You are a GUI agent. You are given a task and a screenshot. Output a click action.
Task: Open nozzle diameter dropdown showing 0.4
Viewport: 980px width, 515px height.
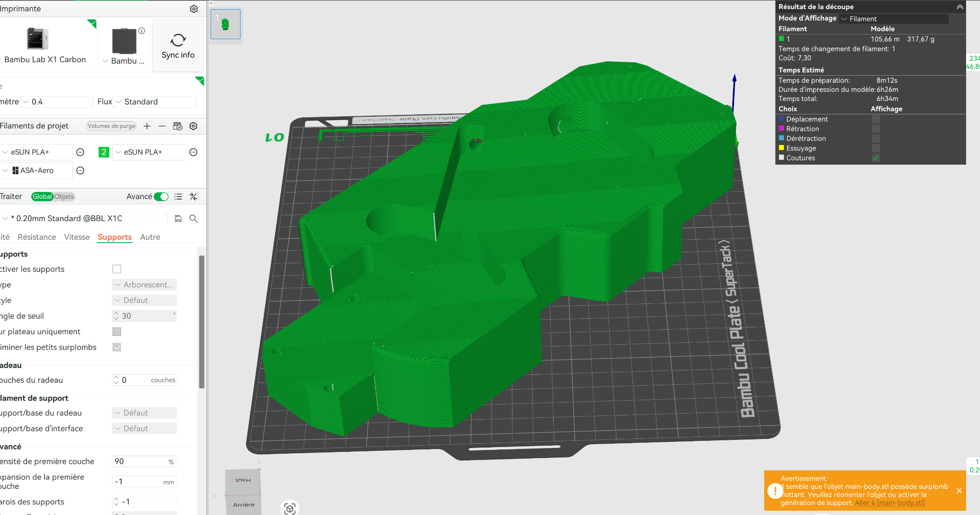point(57,102)
